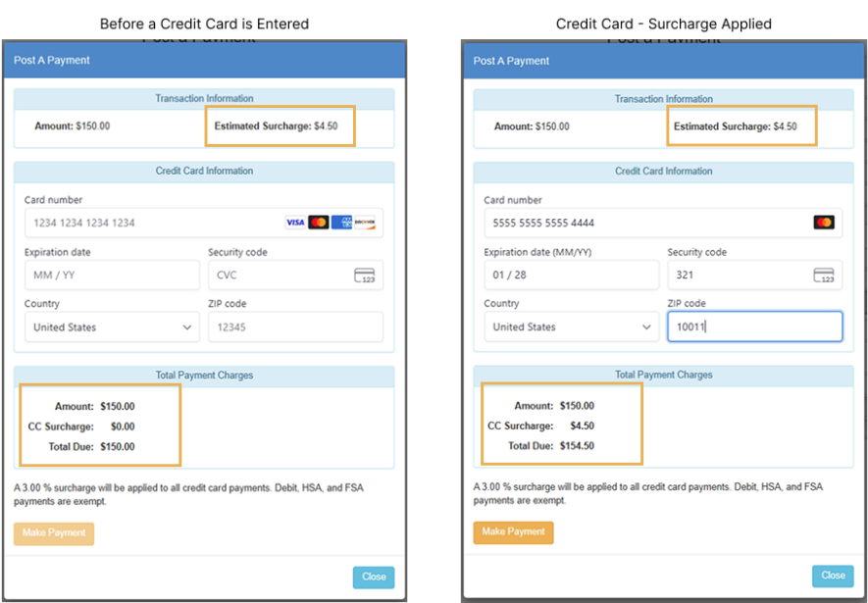This screenshot has height=603, width=868.
Task: Click the CC Surcharge value $4.50 in right dialog
Action: (x=583, y=426)
